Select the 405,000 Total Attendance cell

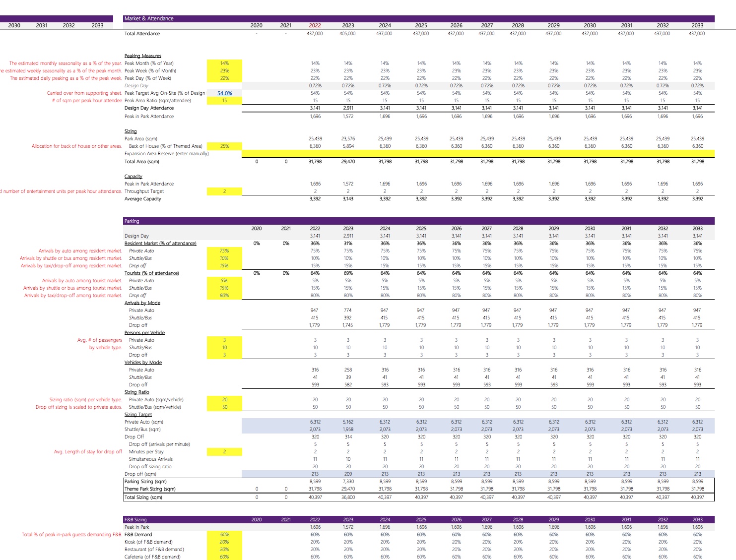(347, 34)
